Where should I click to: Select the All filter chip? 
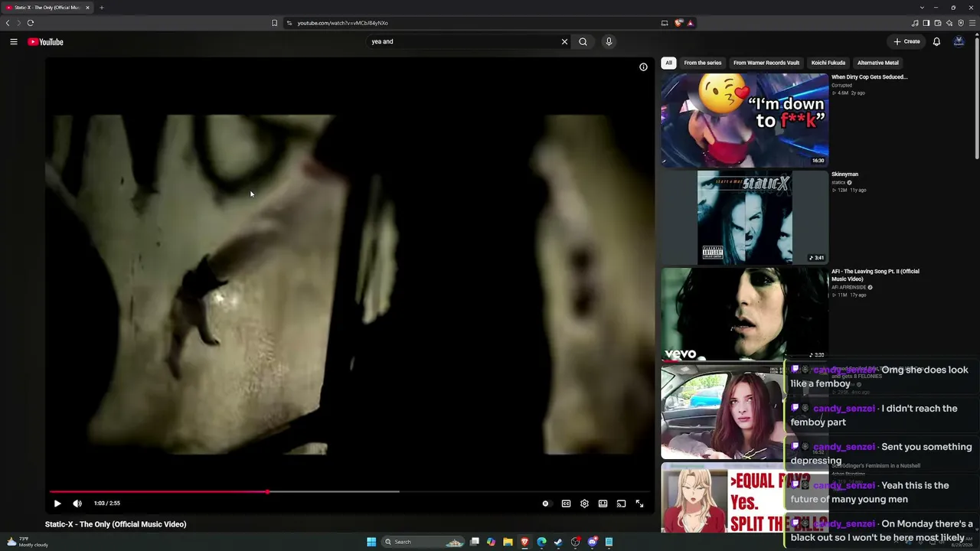pos(668,63)
